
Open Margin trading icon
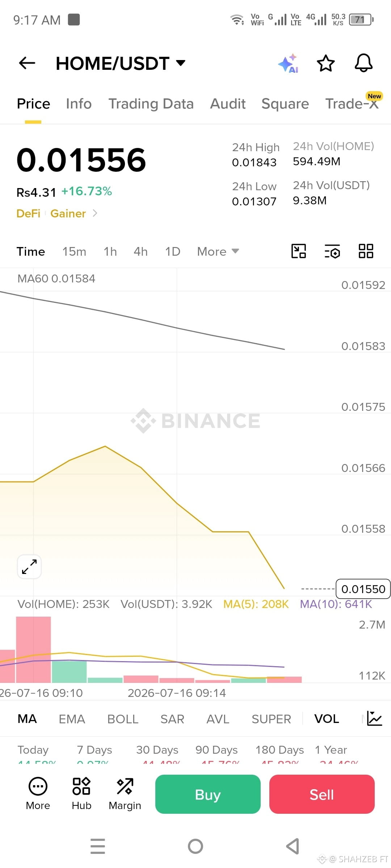[x=125, y=794]
